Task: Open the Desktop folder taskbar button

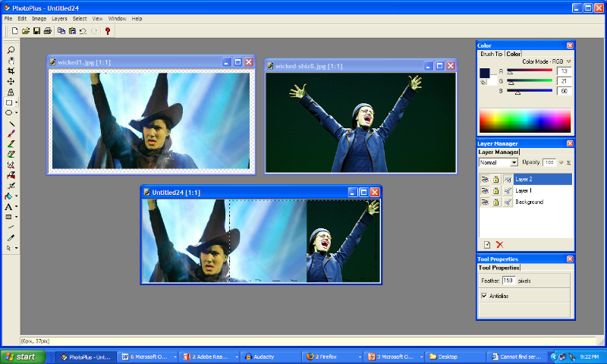Action: (454, 356)
